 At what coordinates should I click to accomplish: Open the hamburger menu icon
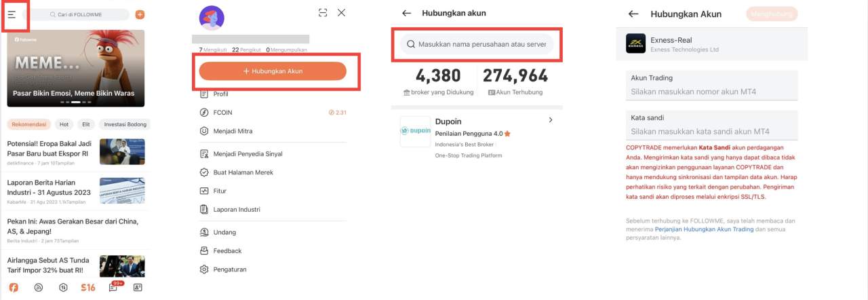12,14
